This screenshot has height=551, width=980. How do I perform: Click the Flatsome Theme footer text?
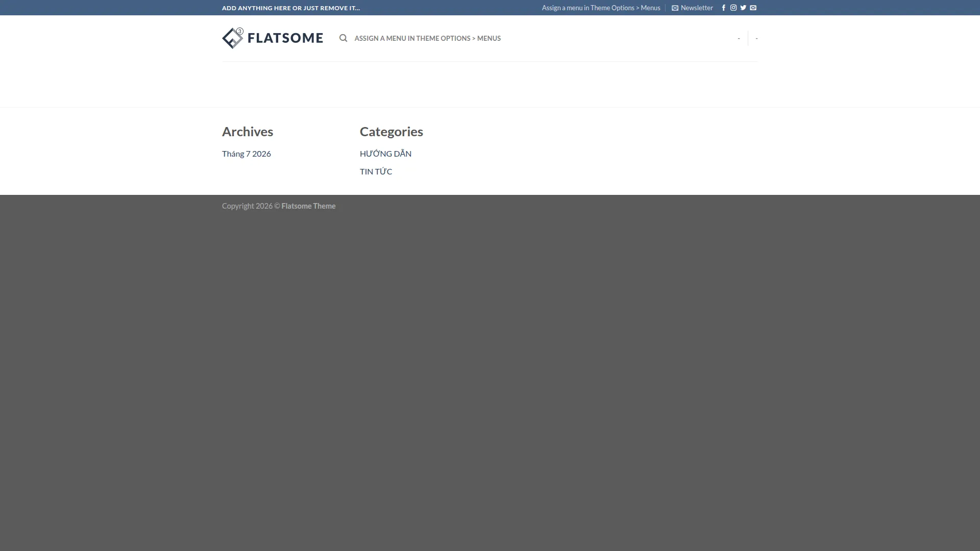tap(308, 206)
